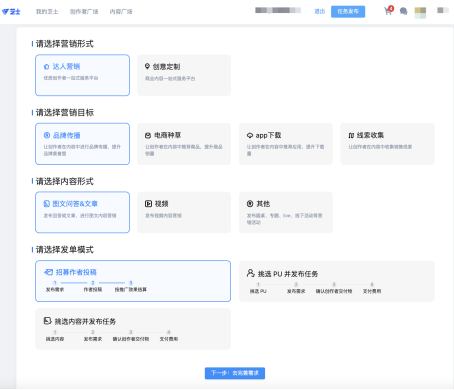454x390 pixels.
Task: Click the user avatar thumbnail in the header
Action: 420,13
